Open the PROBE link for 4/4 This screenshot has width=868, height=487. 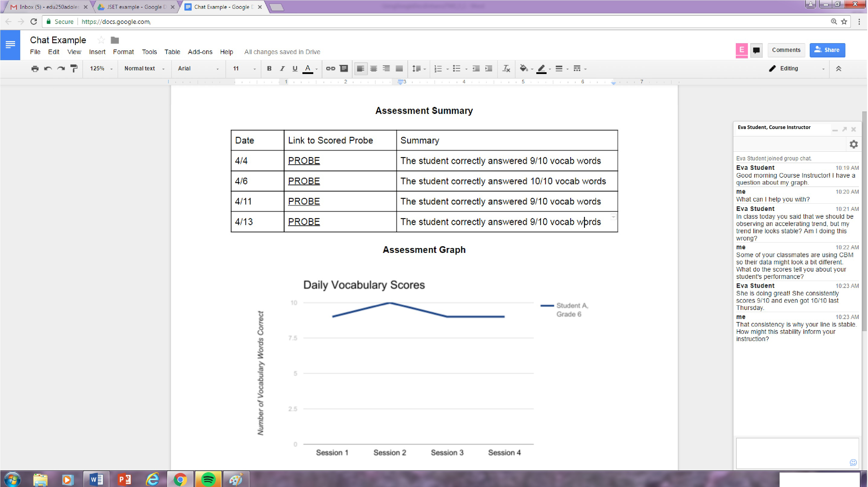click(x=304, y=161)
